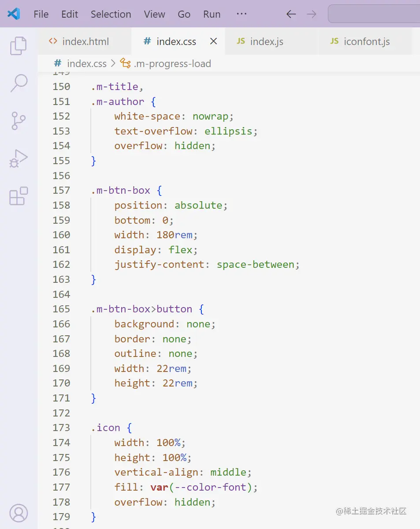This screenshot has height=529, width=420.
Task: Click line number 173 in the gutter
Action: [61, 428]
